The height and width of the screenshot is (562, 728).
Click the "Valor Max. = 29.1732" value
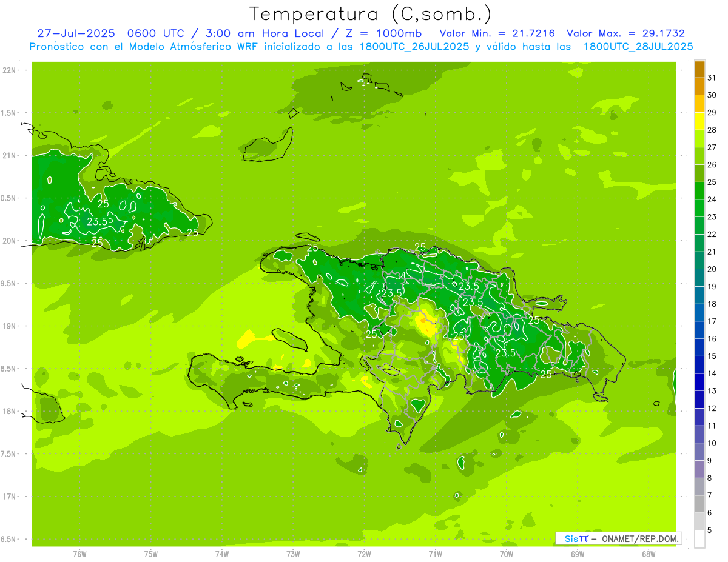point(625,33)
